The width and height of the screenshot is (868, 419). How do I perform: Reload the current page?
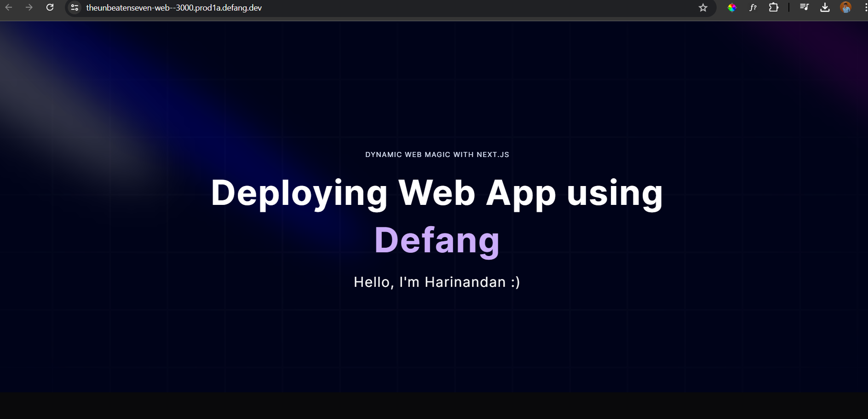click(x=50, y=7)
